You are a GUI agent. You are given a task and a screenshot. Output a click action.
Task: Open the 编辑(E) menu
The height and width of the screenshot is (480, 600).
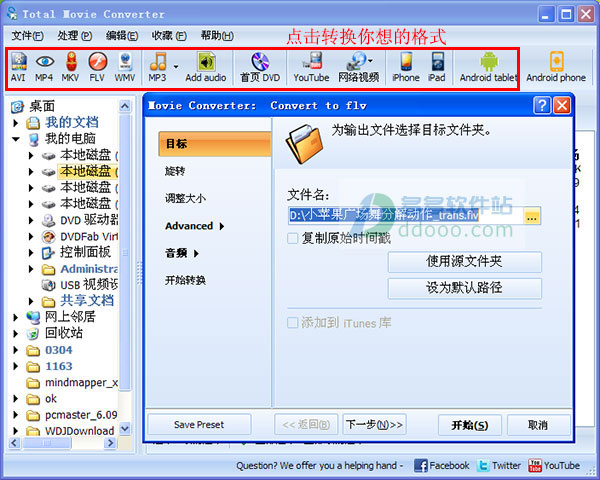122,36
